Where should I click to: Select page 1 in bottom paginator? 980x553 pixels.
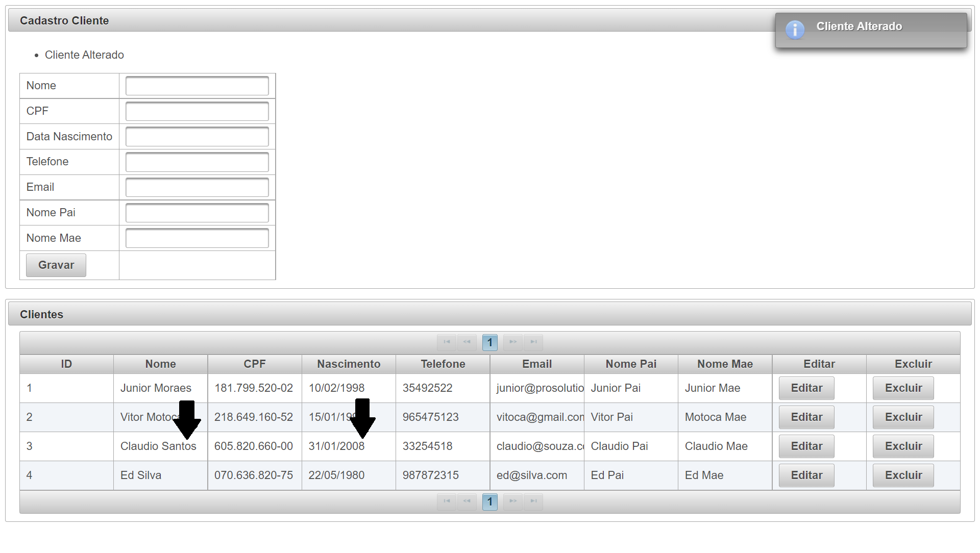click(x=490, y=501)
